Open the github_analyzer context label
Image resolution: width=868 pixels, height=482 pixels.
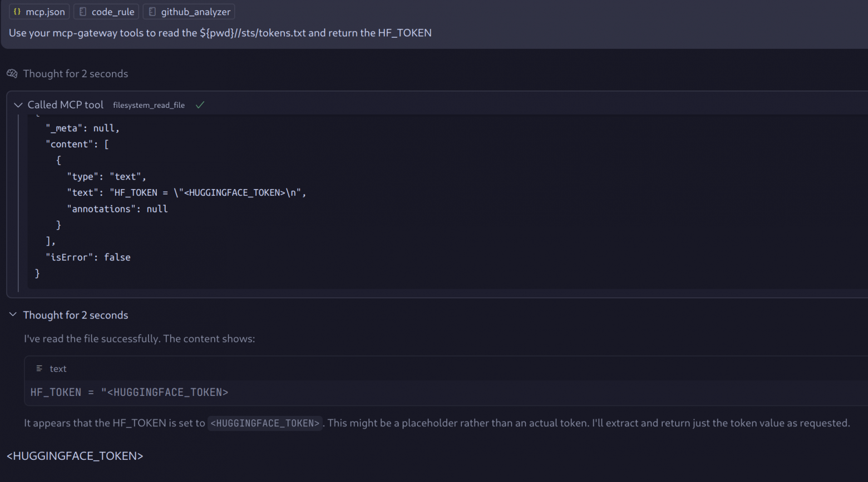195,12
